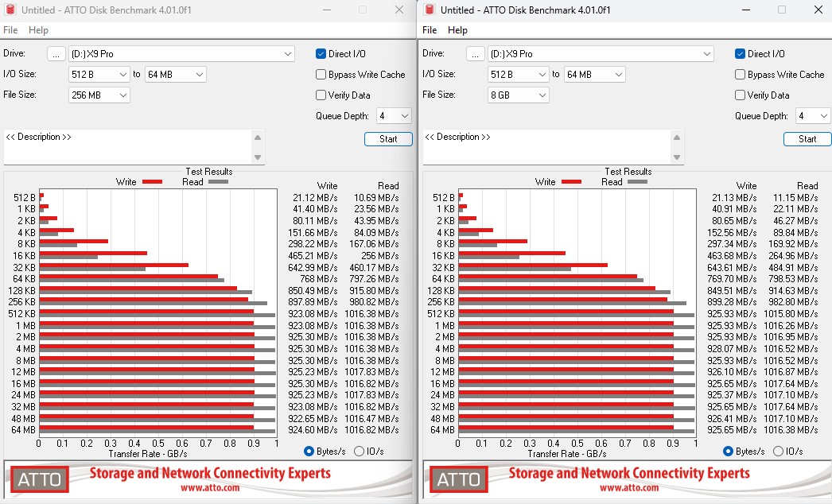Viewport: 832px width, 504px height.
Task: Open Help menu in left window
Action: coord(38,29)
